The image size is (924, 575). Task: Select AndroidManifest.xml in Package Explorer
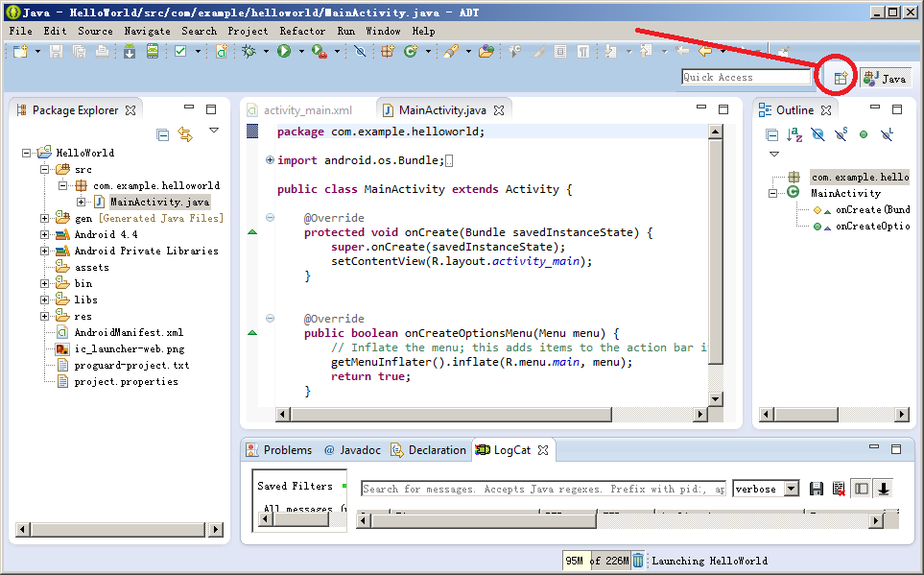[129, 332]
